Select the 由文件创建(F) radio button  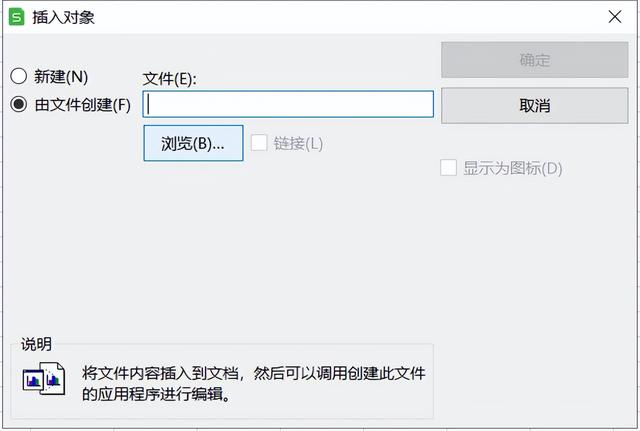[x=19, y=104]
